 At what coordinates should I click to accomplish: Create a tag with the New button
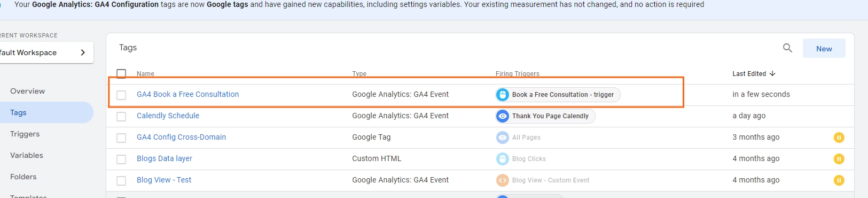[x=824, y=48]
